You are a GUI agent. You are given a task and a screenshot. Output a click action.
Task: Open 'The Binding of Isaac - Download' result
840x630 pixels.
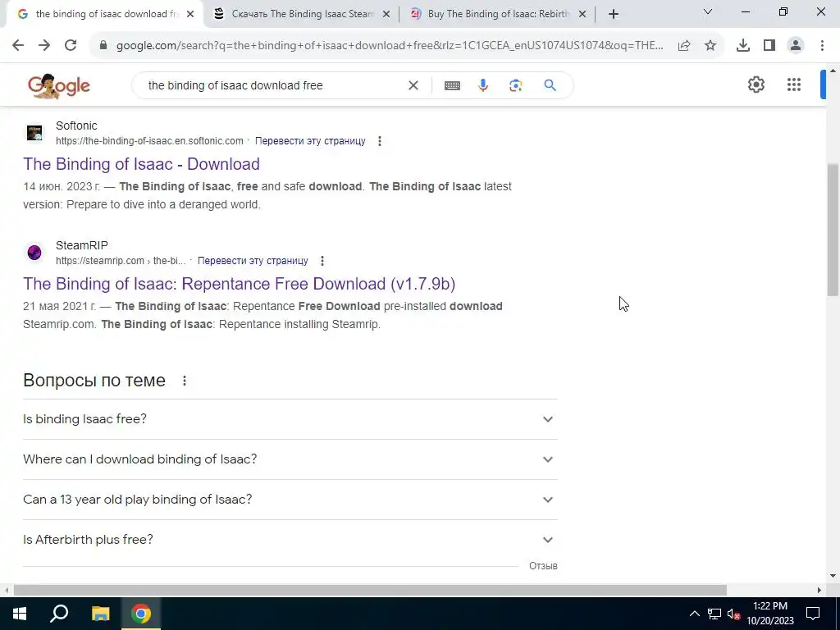141,164
